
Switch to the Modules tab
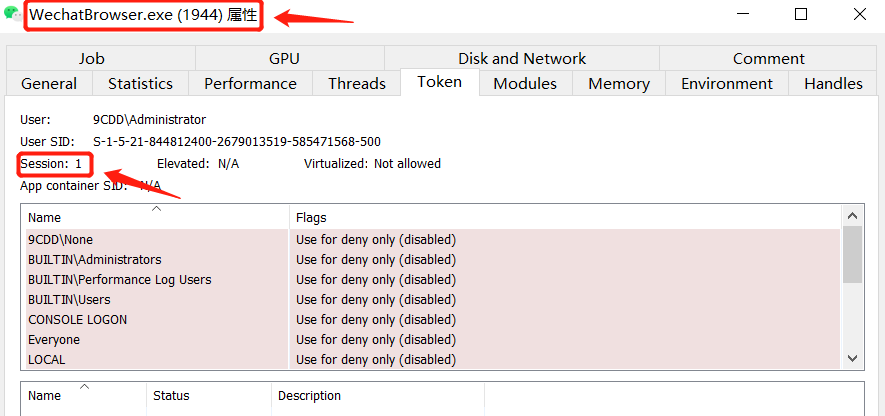(525, 84)
